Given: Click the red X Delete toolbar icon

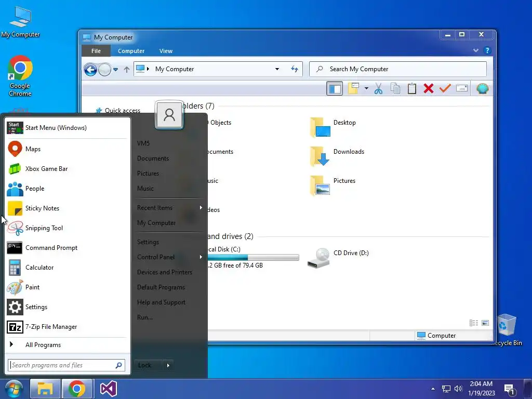Looking at the screenshot, I should 429,88.
